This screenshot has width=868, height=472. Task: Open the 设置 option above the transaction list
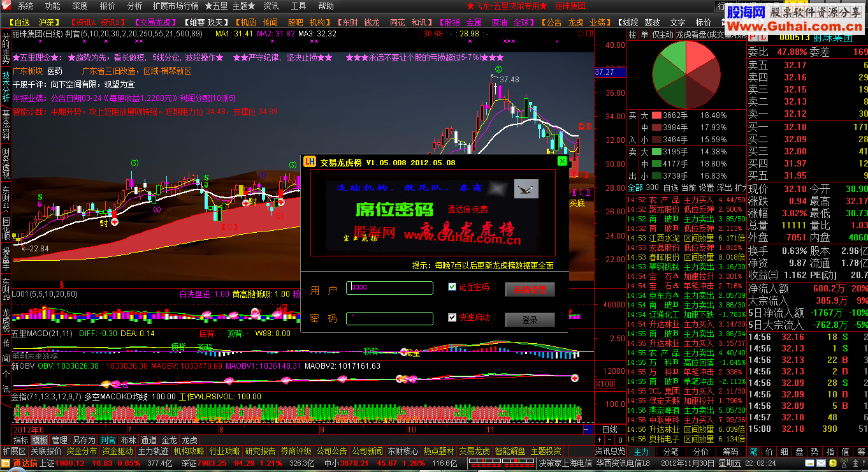[706, 188]
